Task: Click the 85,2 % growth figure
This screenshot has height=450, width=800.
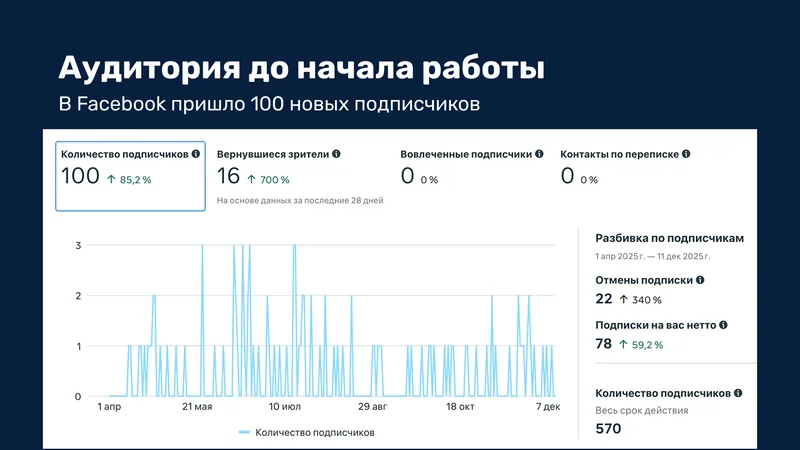Action: [x=136, y=180]
